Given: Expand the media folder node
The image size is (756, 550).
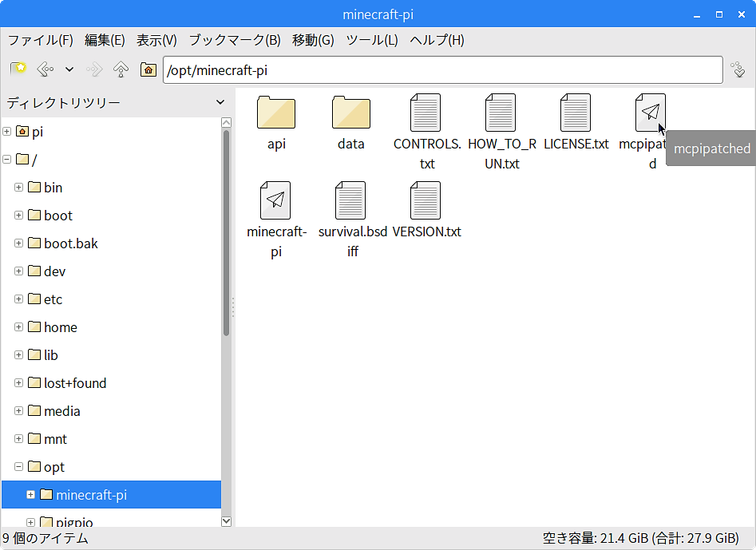Looking at the screenshot, I should coord(19,410).
